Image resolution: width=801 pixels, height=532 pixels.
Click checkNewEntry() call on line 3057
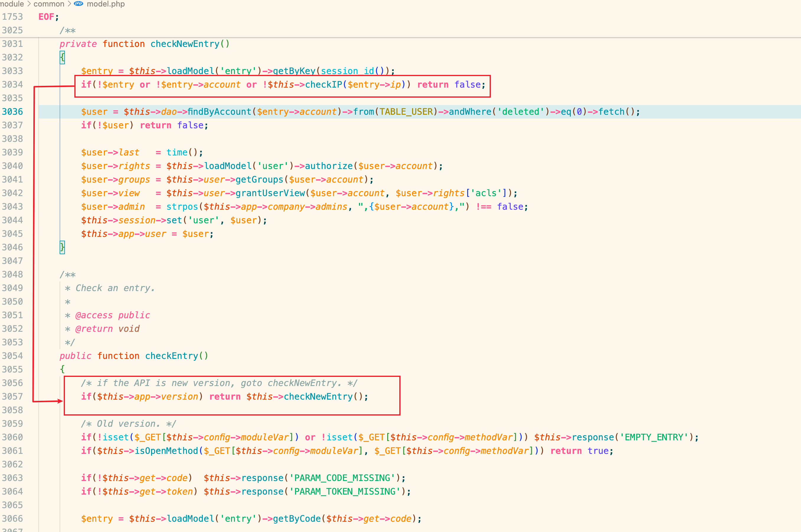click(323, 397)
